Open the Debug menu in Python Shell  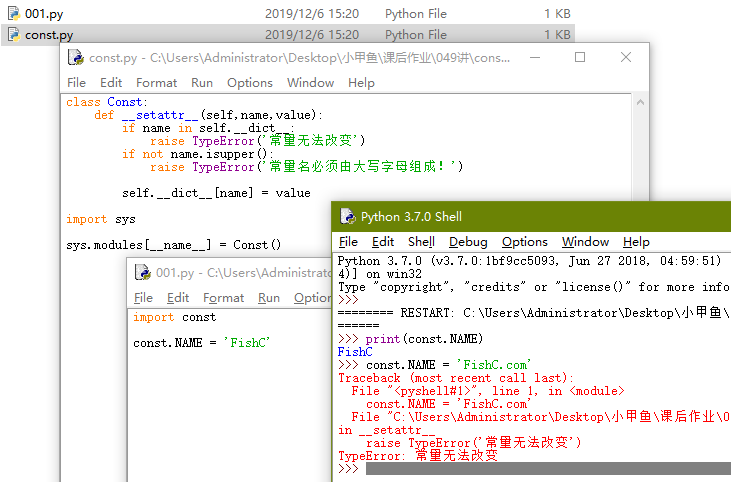pos(468,242)
